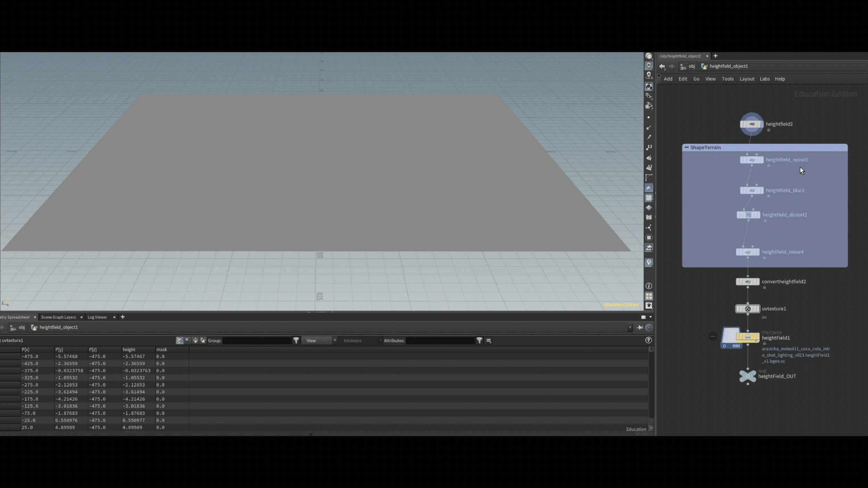
Task: Click the heightField_OUT null node icon
Action: (748, 376)
